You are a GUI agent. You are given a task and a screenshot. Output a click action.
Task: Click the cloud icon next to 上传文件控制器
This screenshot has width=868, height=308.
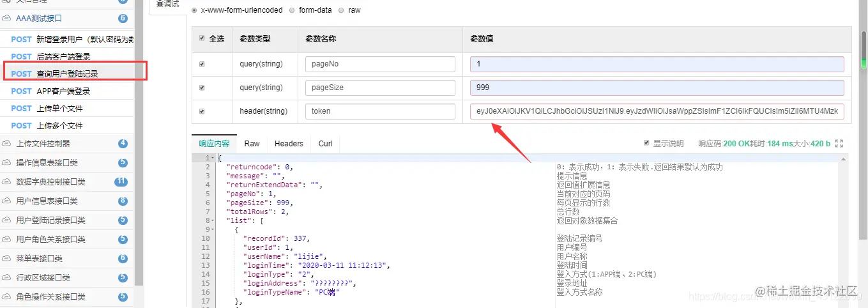7,144
